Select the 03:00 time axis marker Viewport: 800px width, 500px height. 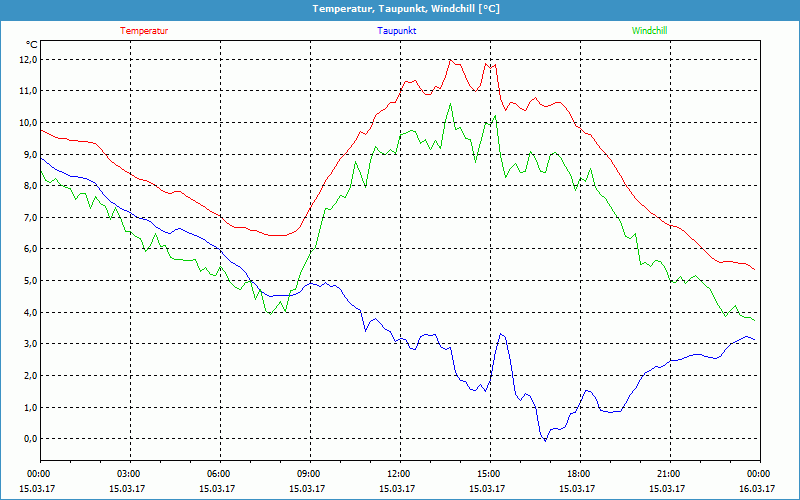click(x=129, y=474)
